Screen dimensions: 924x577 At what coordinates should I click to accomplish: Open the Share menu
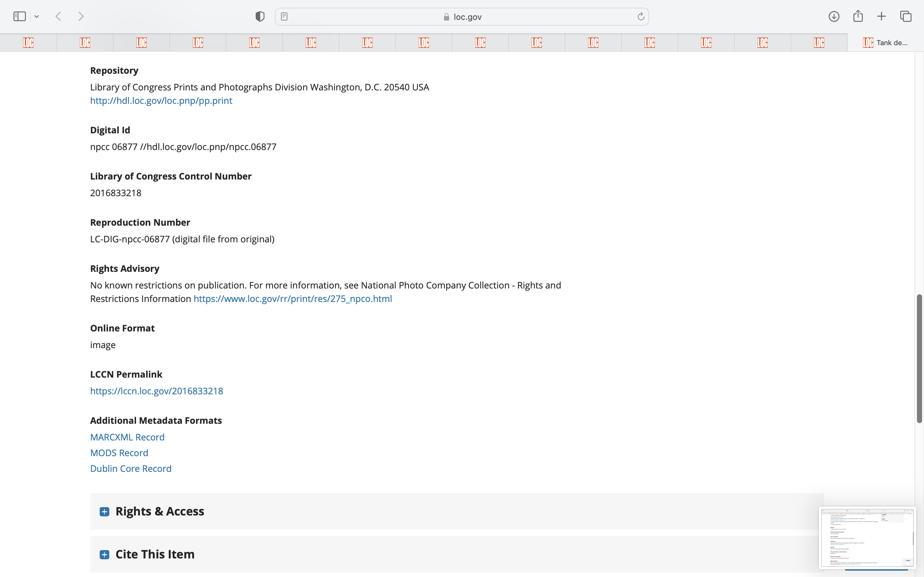pos(858,16)
